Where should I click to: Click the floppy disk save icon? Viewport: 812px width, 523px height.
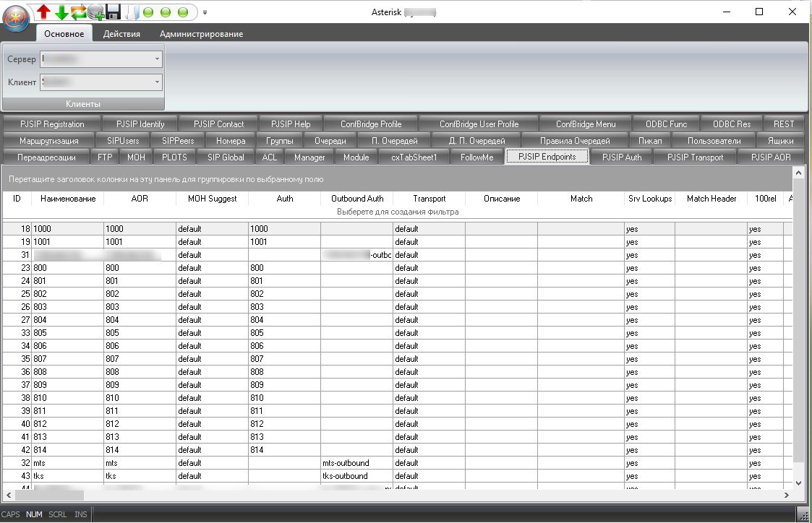click(113, 12)
